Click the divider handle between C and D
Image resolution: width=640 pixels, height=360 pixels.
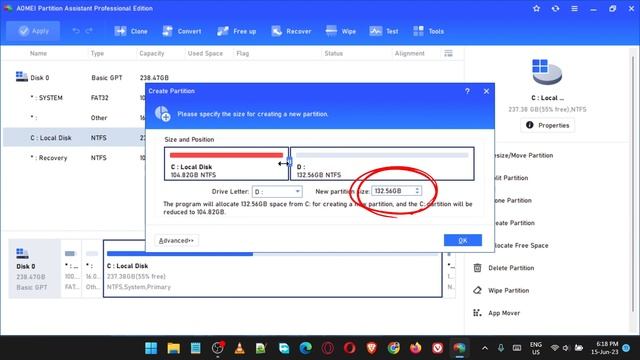(x=289, y=163)
